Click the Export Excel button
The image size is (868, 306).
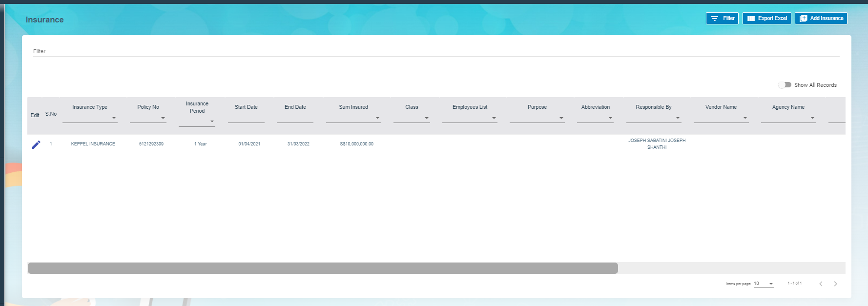tap(766, 19)
